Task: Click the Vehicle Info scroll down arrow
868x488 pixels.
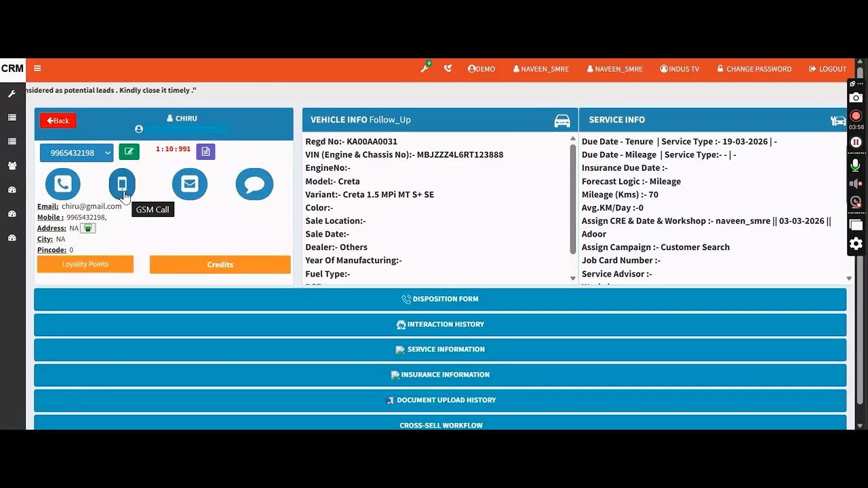Action: click(x=573, y=278)
